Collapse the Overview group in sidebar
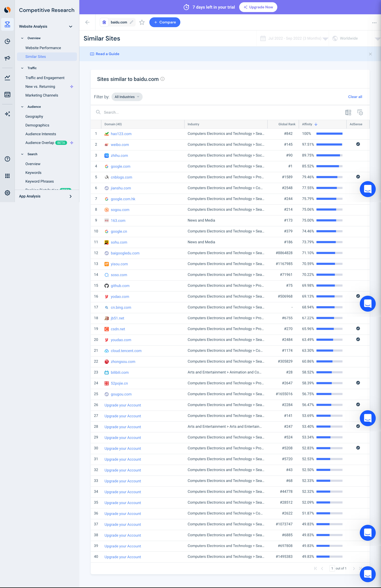Screen dimensions: 381x588 point(22,38)
